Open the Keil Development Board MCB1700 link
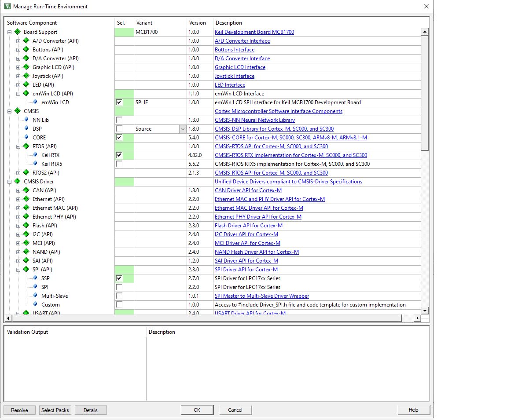The width and height of the screenshot is (507, 420). (x=254, y=32)
